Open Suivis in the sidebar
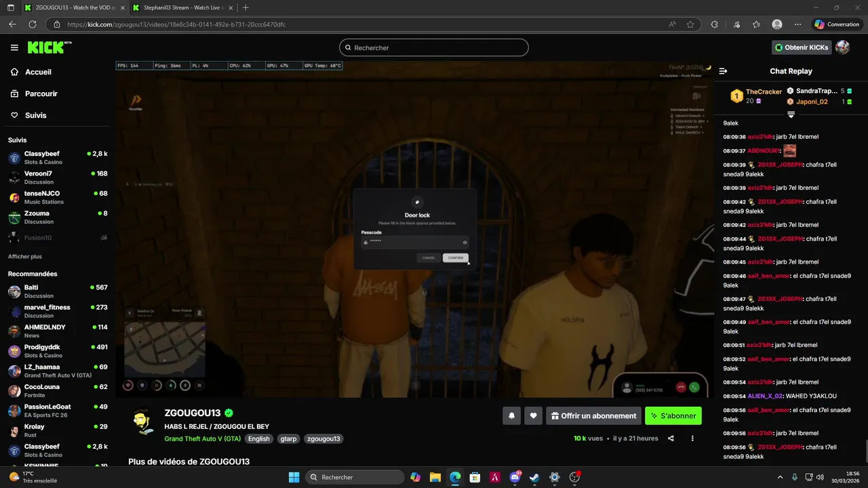The height and width of the screenshot is (488, 868). pyautogui.click(x=35, y=115)
